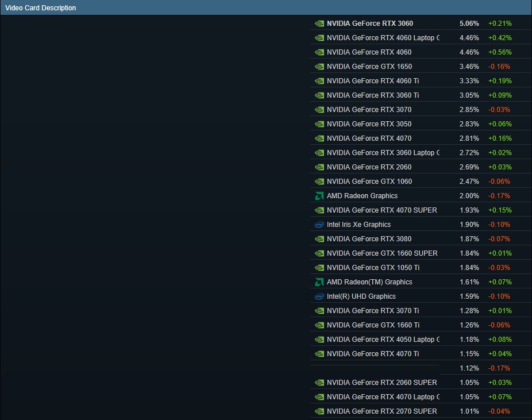Click NVIDIA icon on GeForce RTX 2060 row
532x420 pixels.
pos(319,167)
